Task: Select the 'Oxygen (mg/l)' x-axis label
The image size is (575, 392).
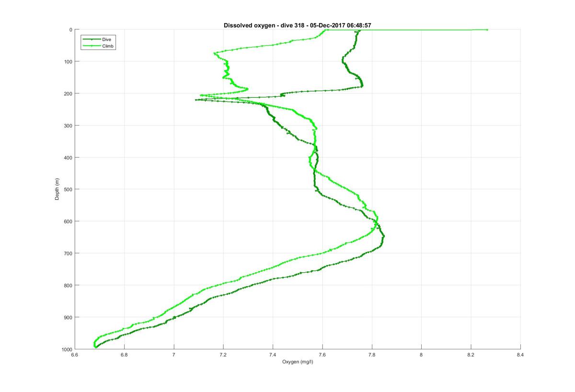Action: click(297, 361)
